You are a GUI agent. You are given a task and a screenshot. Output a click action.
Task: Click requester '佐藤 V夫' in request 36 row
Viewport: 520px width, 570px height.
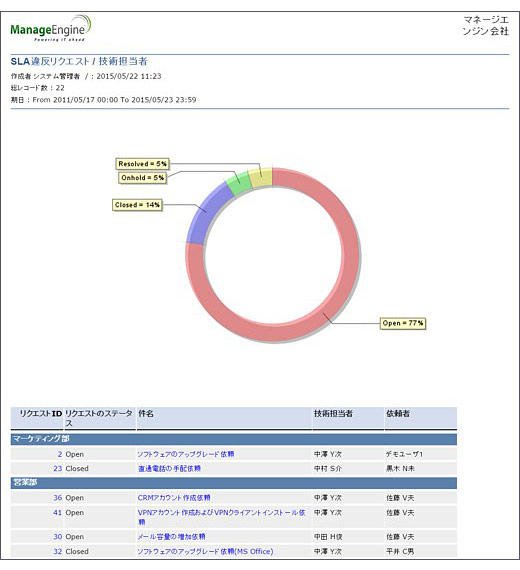(x=400, y=498)
